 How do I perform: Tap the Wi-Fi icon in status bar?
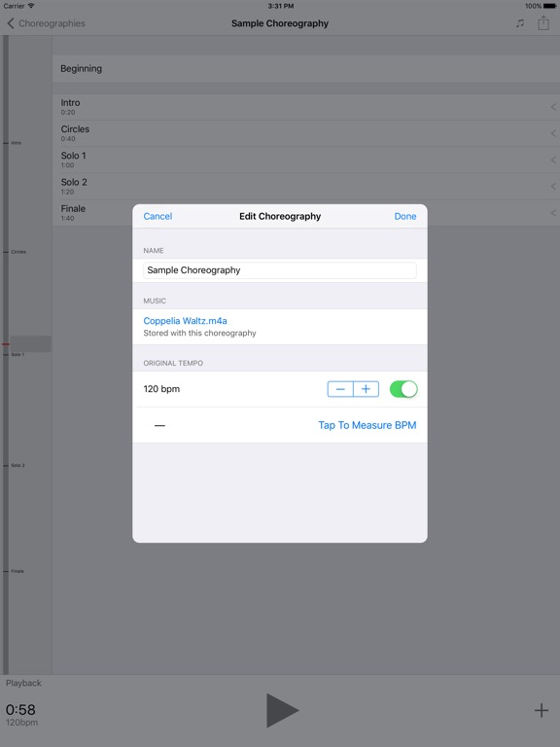pyautogui.click(x=31, y=6)
